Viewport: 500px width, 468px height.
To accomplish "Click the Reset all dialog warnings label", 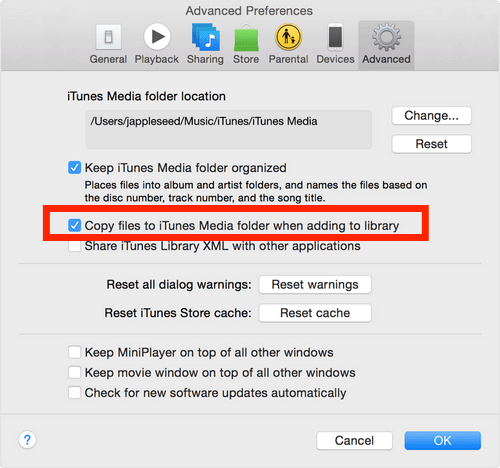I will coord(179,285).
